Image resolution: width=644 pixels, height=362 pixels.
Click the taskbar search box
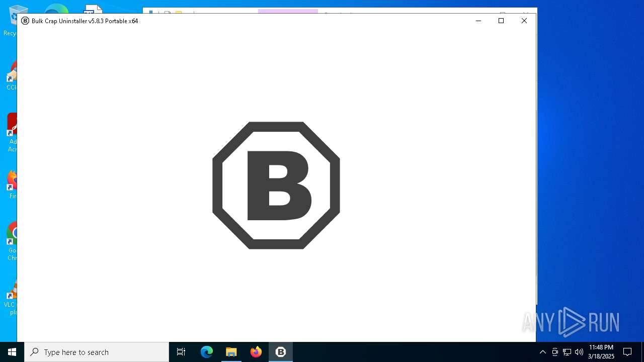[97, 352]
